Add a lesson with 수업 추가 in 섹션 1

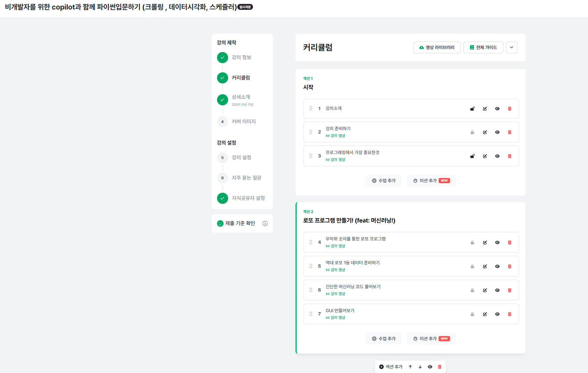point(384,181)
